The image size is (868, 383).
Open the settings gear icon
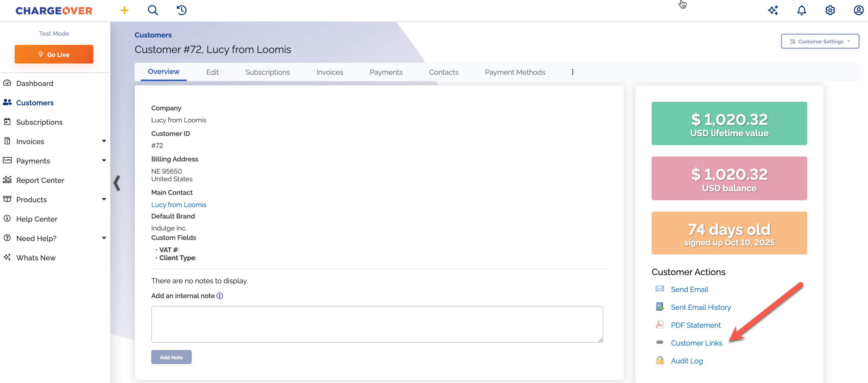[x=830, y=10]
